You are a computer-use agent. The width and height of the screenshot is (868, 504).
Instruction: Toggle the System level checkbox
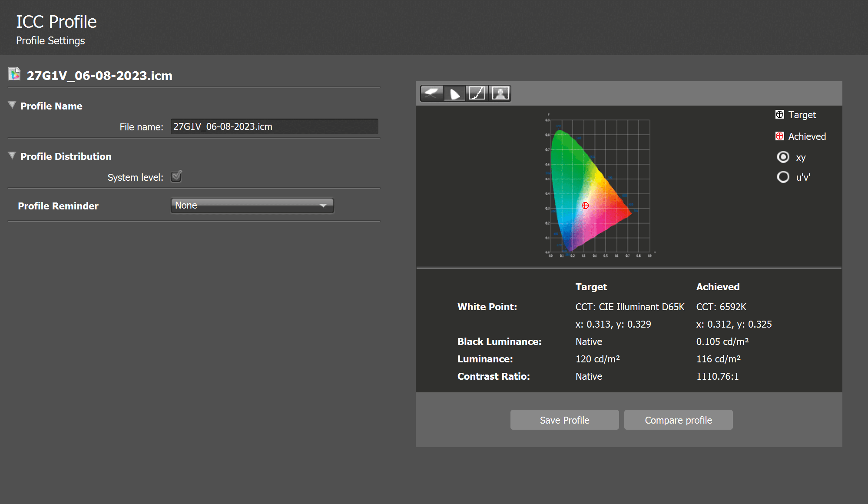(x=176, y=176)
